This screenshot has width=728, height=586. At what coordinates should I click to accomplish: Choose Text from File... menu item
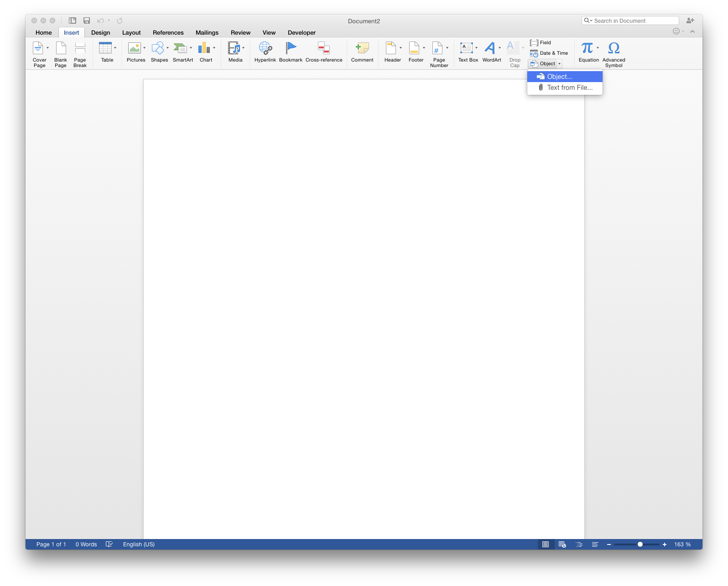[565, 88]
